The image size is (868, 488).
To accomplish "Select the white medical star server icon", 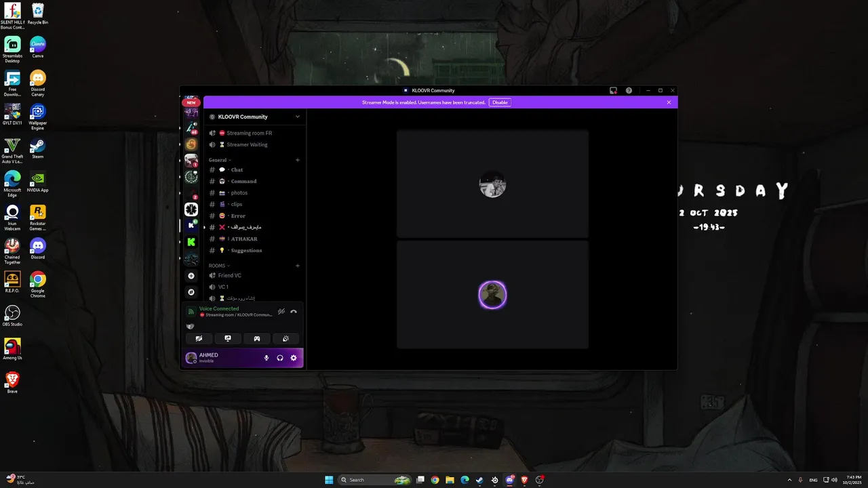I will coord(191,209).
